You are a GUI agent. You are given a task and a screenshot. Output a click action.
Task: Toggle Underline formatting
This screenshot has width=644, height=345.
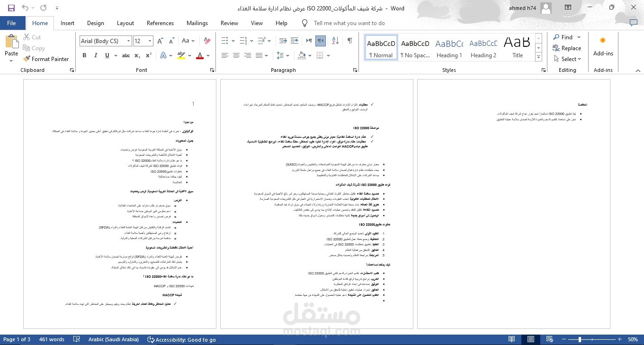click(107, 55)
